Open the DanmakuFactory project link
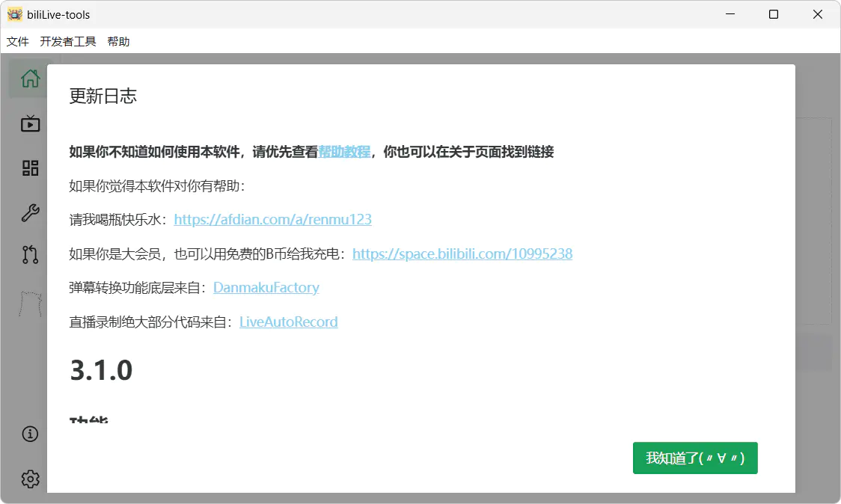This screenshot has height=504, width=841. (266, 287)
